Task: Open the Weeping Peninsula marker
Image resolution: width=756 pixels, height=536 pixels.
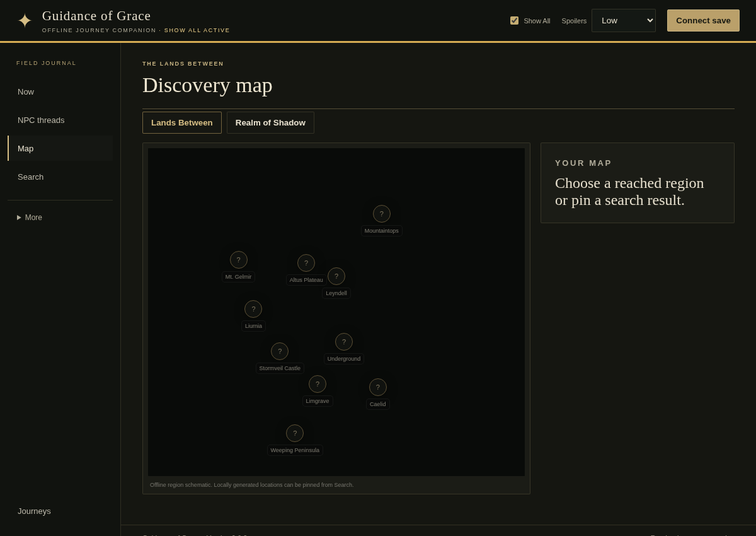Action: click(295, 433)
